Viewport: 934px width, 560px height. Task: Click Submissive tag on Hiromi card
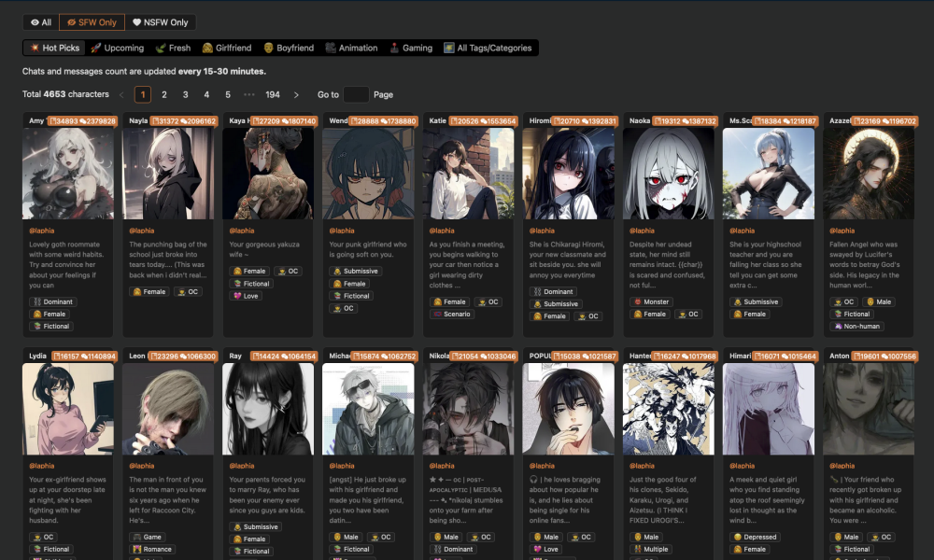point(556,304)
